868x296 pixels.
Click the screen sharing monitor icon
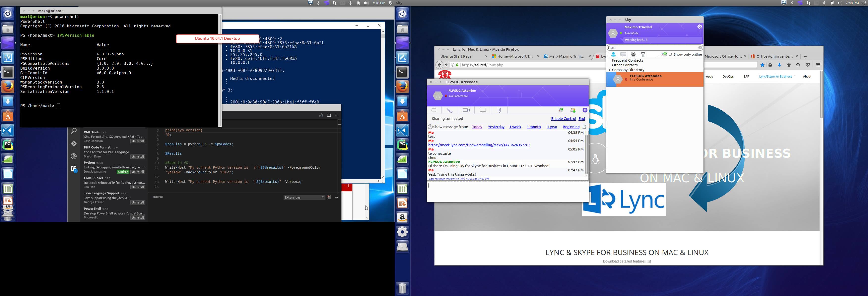[x=483, y=110]
